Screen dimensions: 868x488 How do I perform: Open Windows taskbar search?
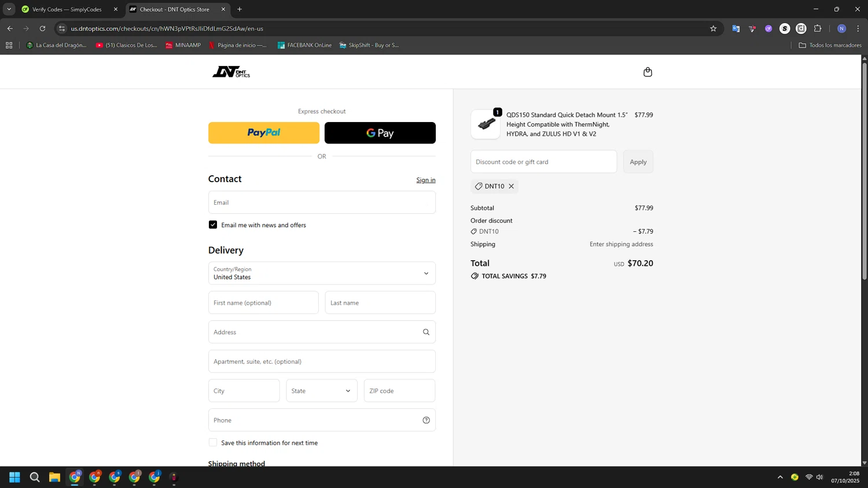coord(35,477)
